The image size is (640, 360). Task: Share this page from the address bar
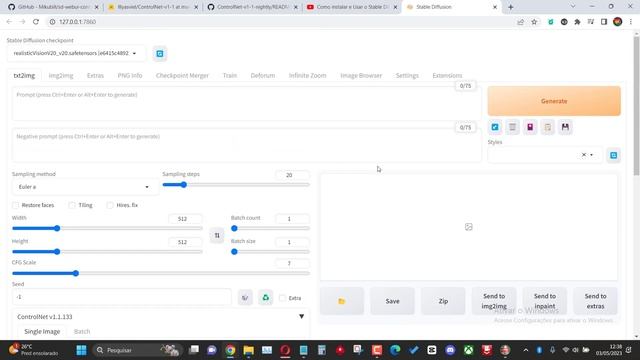click(520, 22)
